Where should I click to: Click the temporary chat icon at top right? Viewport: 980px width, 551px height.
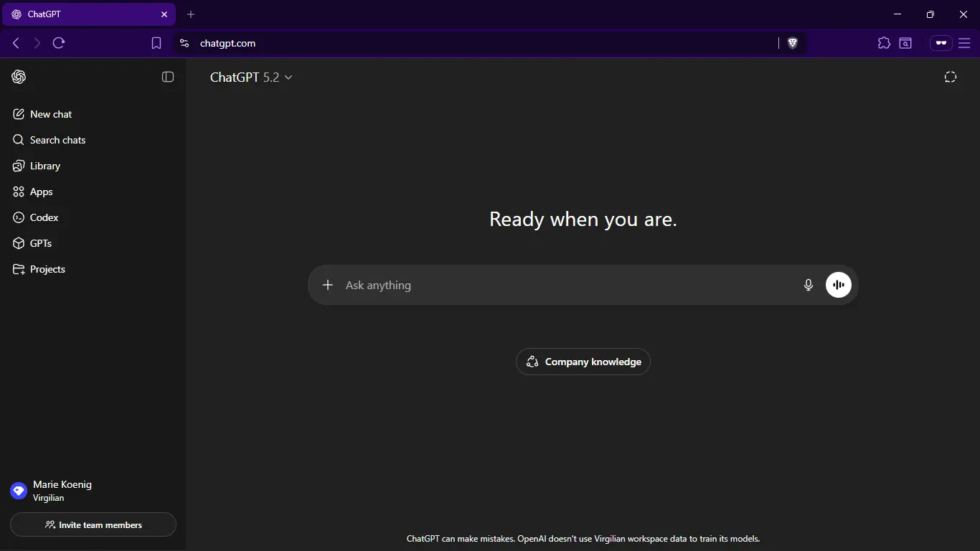click(x=951, y=77)
